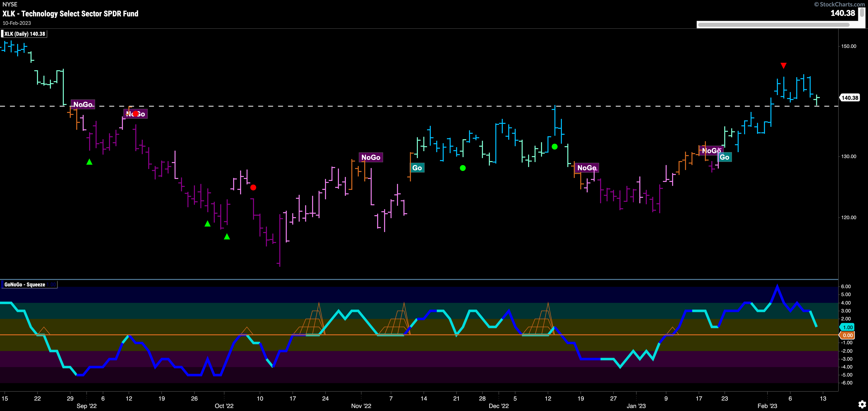
Task: Click the 140.38 last-price tag on axis
Action: coord(849,98)
